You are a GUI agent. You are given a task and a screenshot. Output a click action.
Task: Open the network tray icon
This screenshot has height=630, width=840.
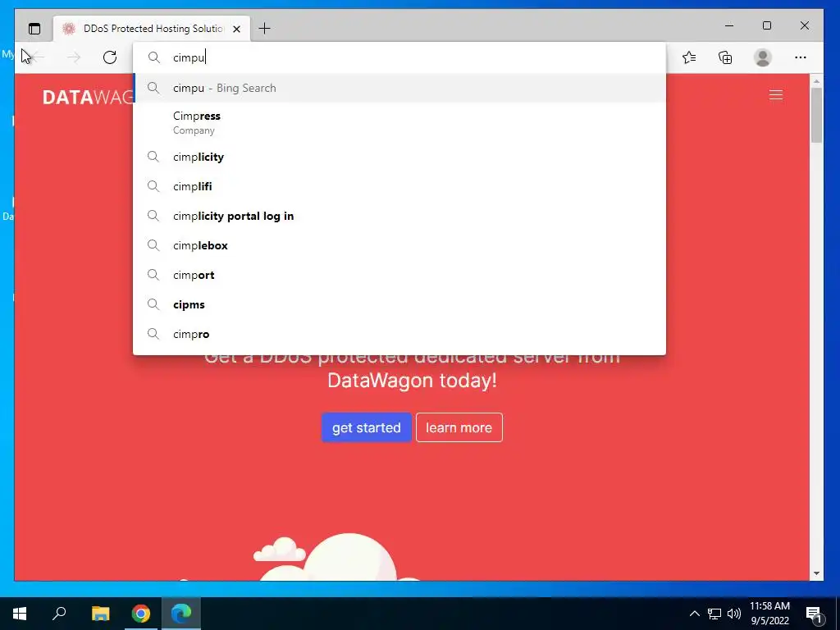[714, 614]
